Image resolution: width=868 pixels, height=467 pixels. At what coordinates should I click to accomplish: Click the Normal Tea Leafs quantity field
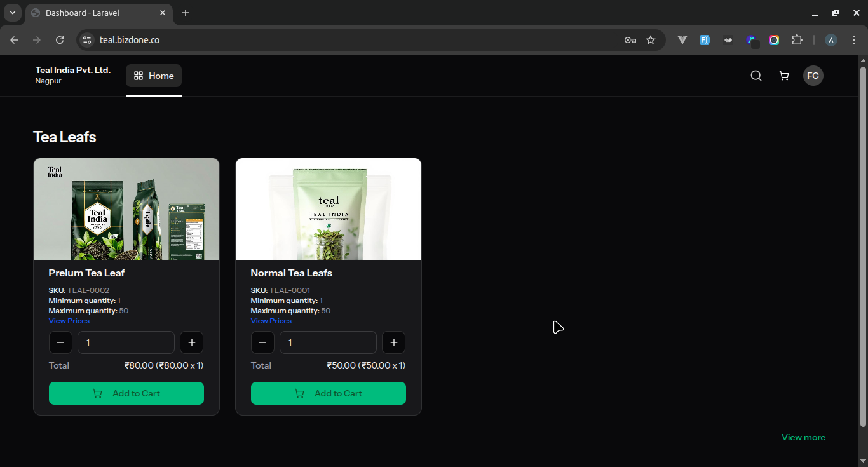pyautogui.click(x=328, y=342)
